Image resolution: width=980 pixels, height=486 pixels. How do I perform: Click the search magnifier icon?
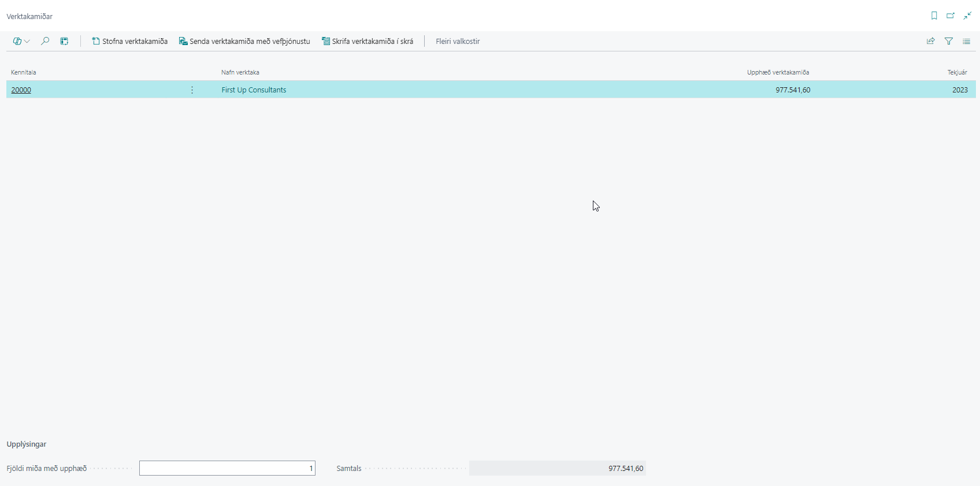point(45,41)
